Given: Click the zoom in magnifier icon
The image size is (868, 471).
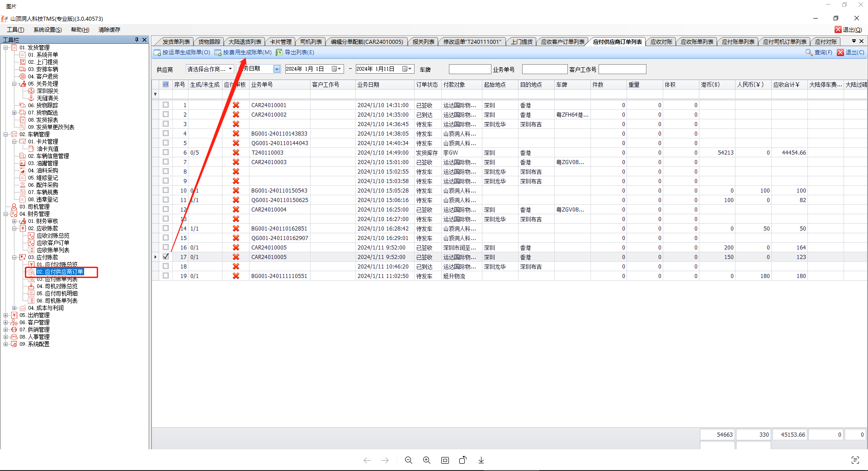Looking at the screenshot, I should 426,460.
